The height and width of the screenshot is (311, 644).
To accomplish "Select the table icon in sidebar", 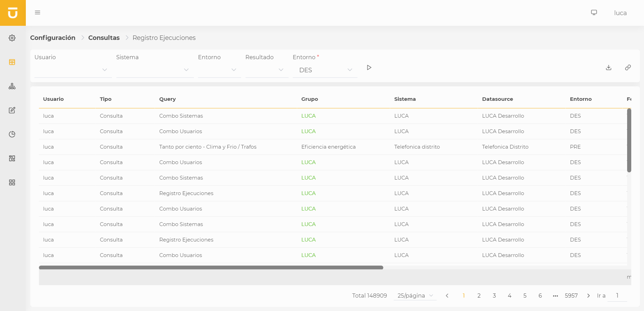I will pyautogui.click(x=12, y=62).
